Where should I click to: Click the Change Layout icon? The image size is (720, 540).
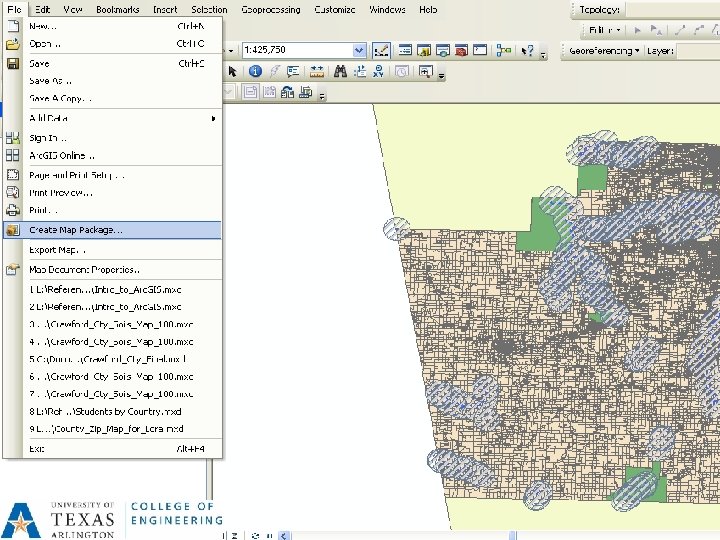tap(287, 92)
